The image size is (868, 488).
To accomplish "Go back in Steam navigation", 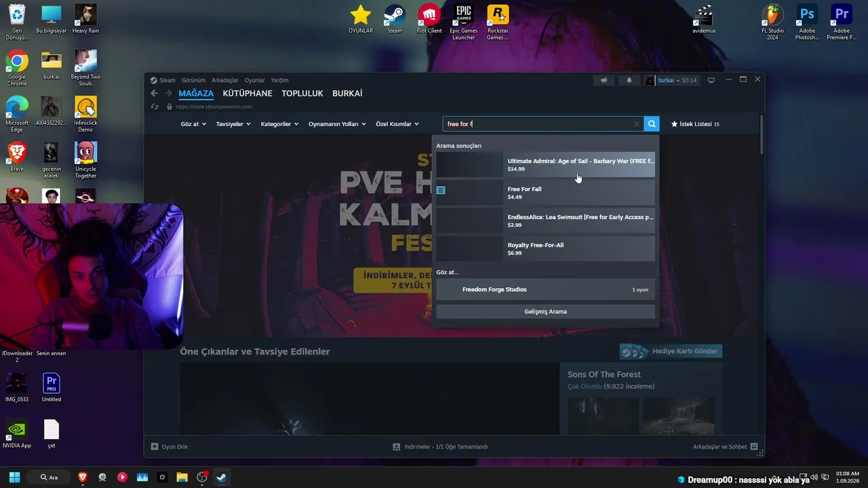I will (154, 94).
